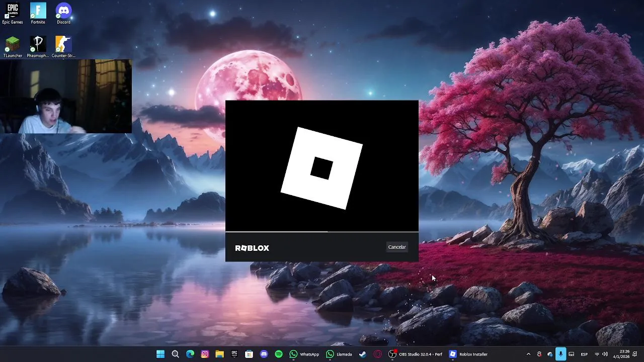Viewport: 644px width, 362px height.
Task: Open the Epic Games desktop shortcut
Action: point(13,14)
